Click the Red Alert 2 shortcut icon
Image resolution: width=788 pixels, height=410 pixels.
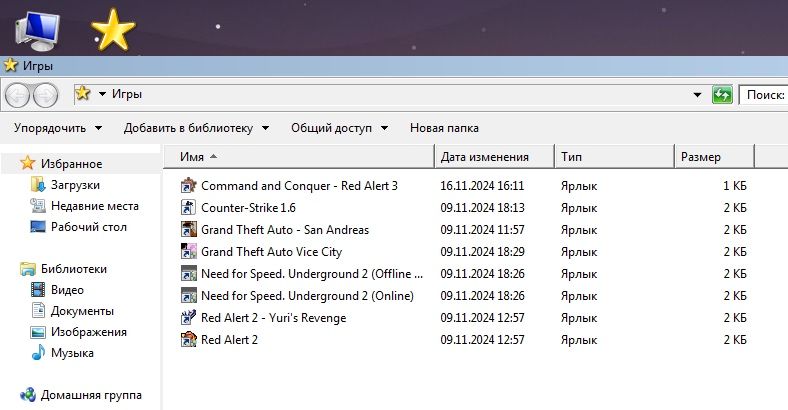click(188, 340)
